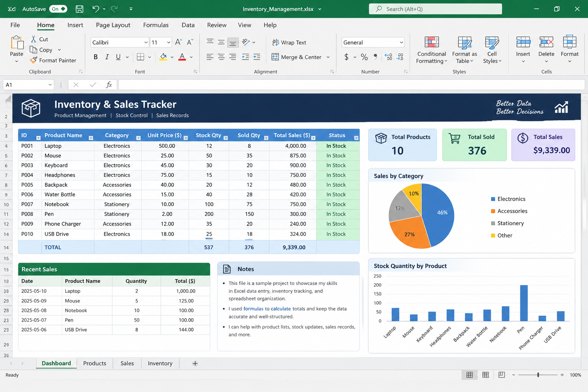Click the Save icon in title bar
Image resolution: width=588 pixels, height=392 pixels.
coord(79,9)
